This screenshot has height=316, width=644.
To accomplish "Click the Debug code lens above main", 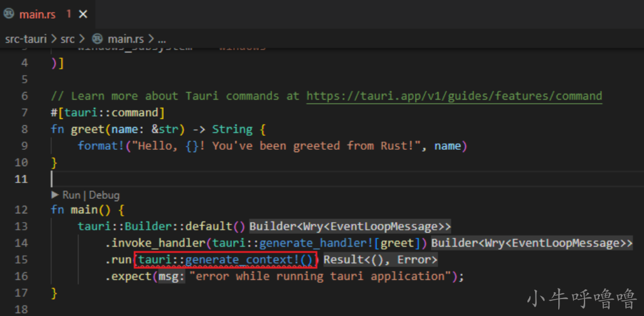I will 104,195.
